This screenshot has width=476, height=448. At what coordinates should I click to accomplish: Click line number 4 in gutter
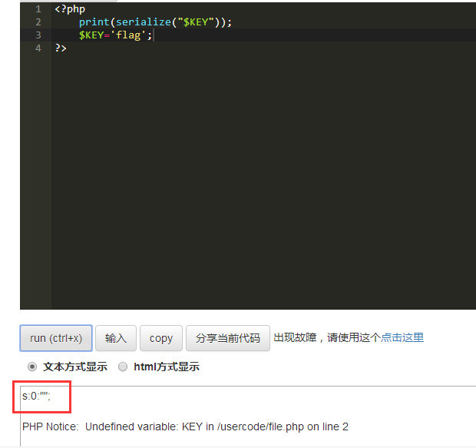pos(38,48)
